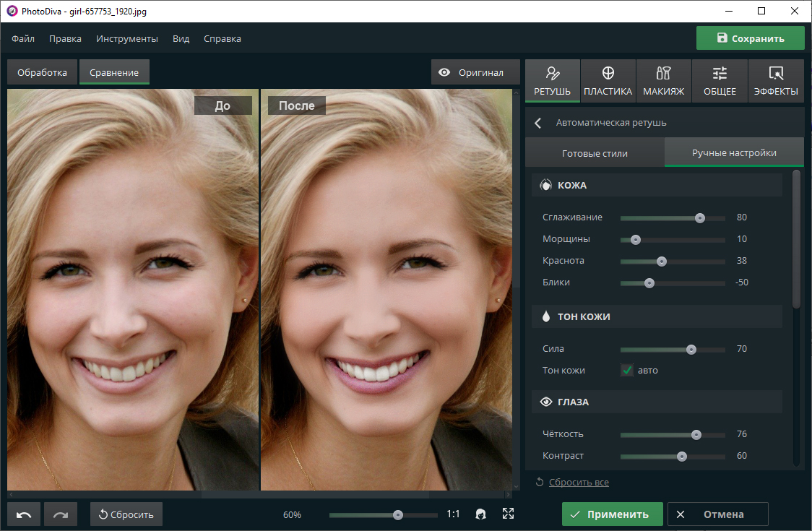This screenshot has height=531, width=812.
Task: Open the Инструменты menu
Action: [127, 39]
